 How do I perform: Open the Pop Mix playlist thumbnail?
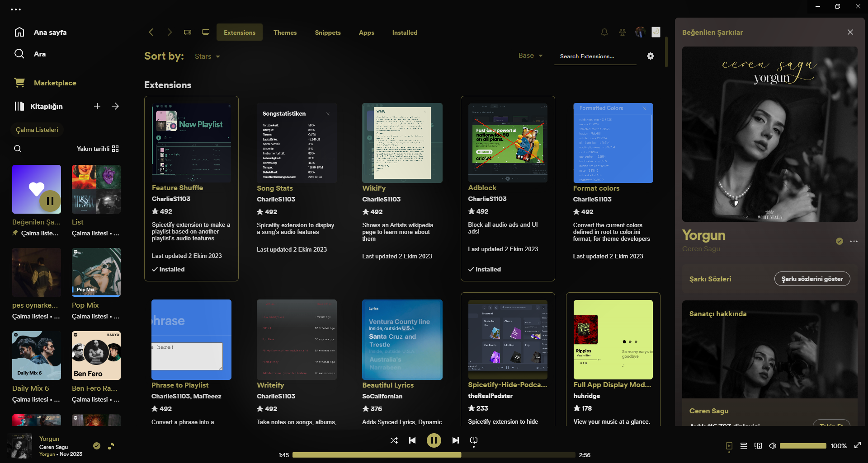tap(96, 272)
